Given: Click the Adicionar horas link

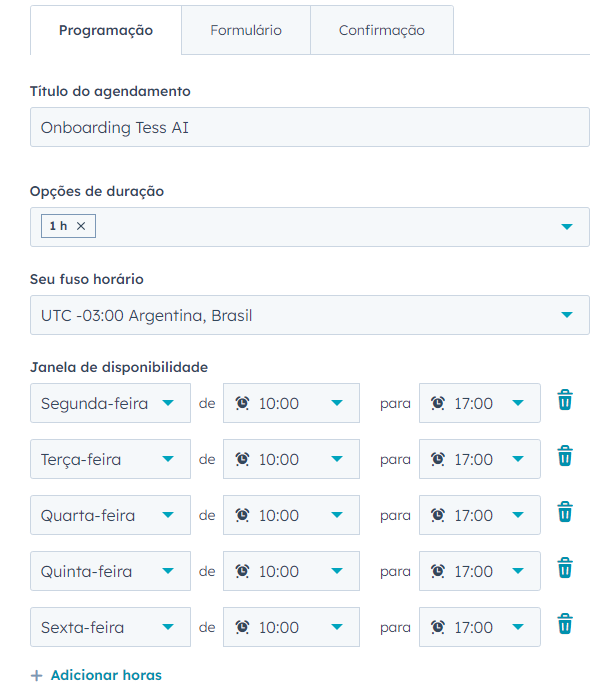Looking at the screenshot, I should click(106, 675).
